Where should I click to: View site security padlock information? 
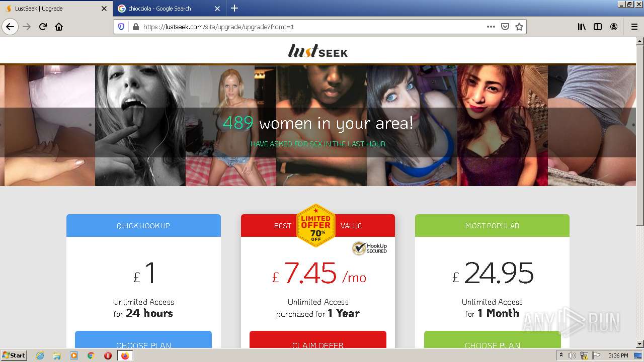point(135,27)
